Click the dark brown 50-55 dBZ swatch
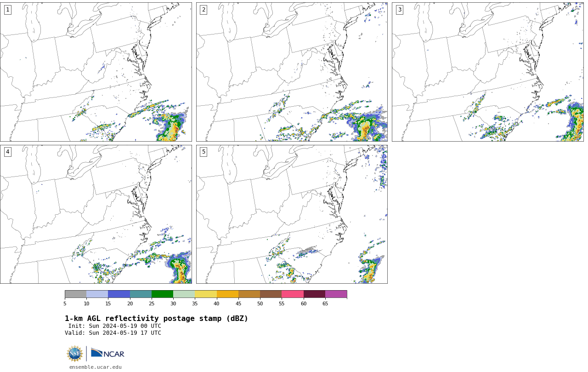 pos(271,294)
